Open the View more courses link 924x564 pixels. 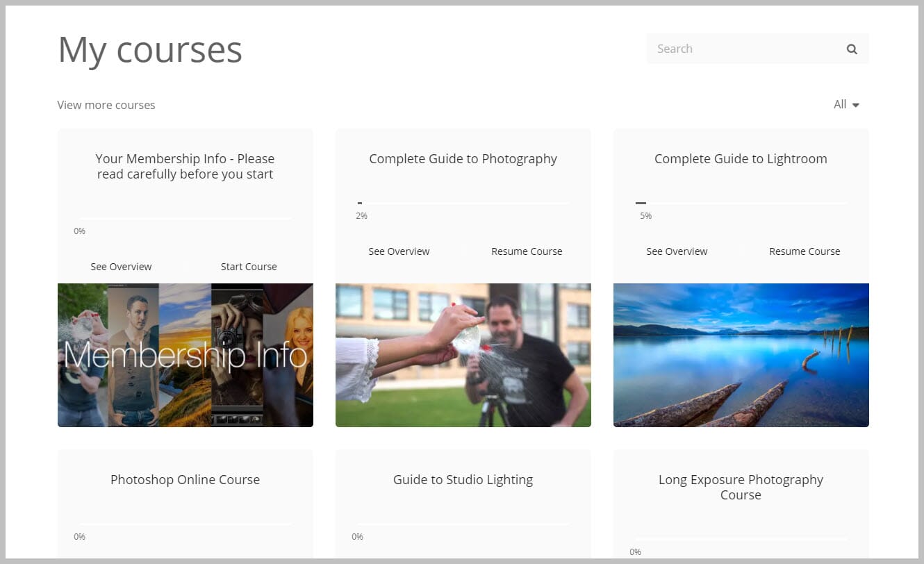(106, 105)
